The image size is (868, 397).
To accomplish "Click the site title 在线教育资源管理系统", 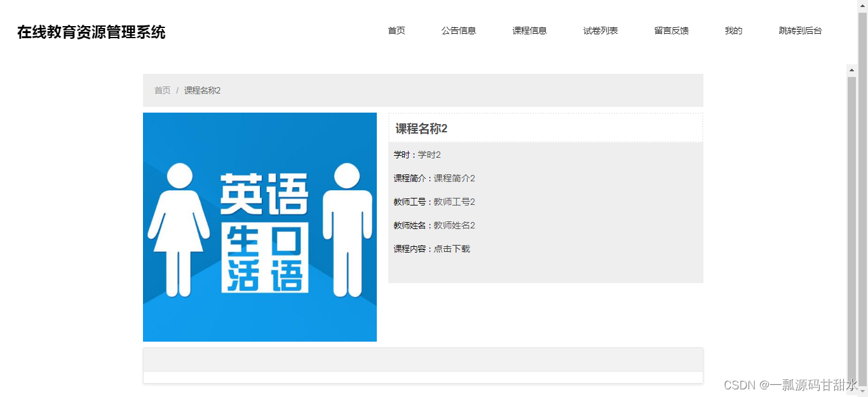I will [x=91, y=32].
